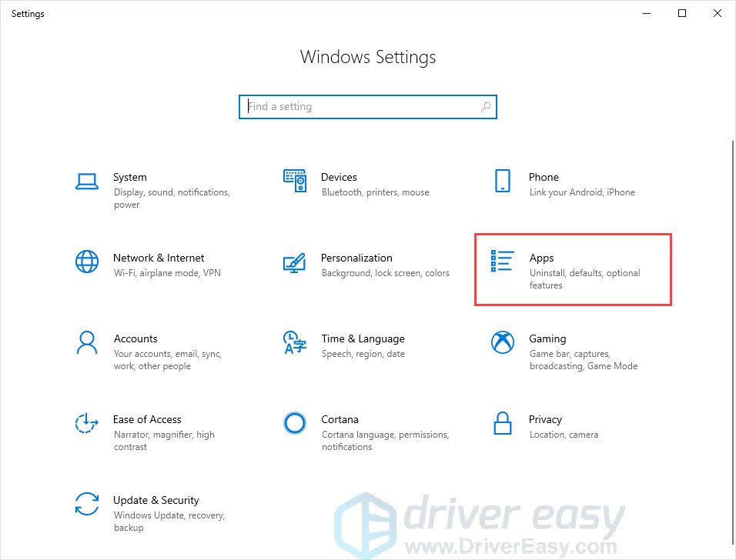Click the search magnifier in the settings box
The width and height of the screenshot is (736, 560).
click(485, 106)
